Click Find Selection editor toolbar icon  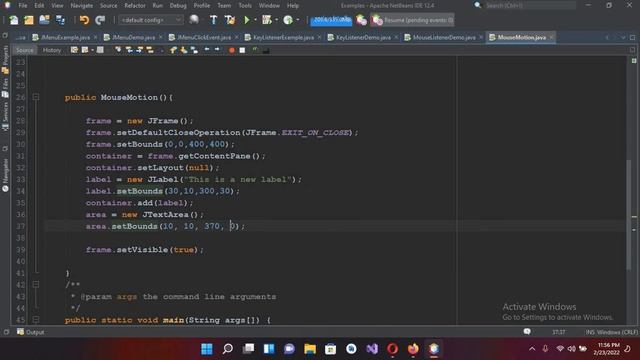pos(118,50)
